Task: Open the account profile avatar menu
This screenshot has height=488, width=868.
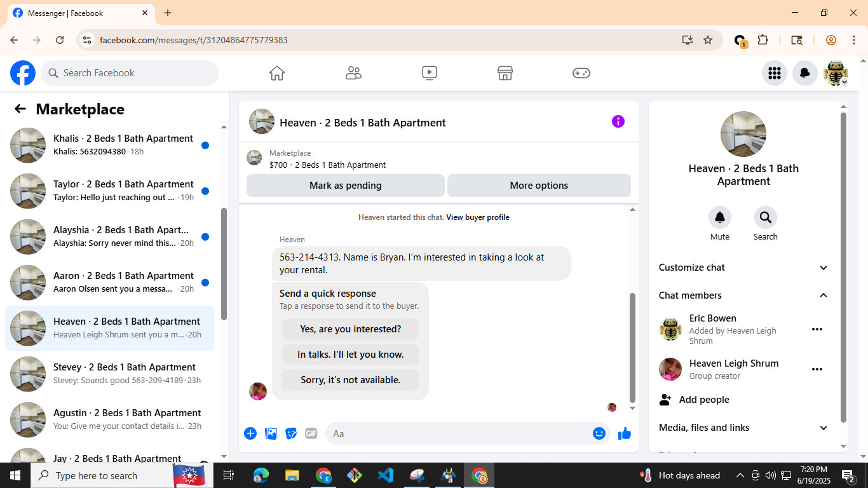Action: (x=836, y=73)
